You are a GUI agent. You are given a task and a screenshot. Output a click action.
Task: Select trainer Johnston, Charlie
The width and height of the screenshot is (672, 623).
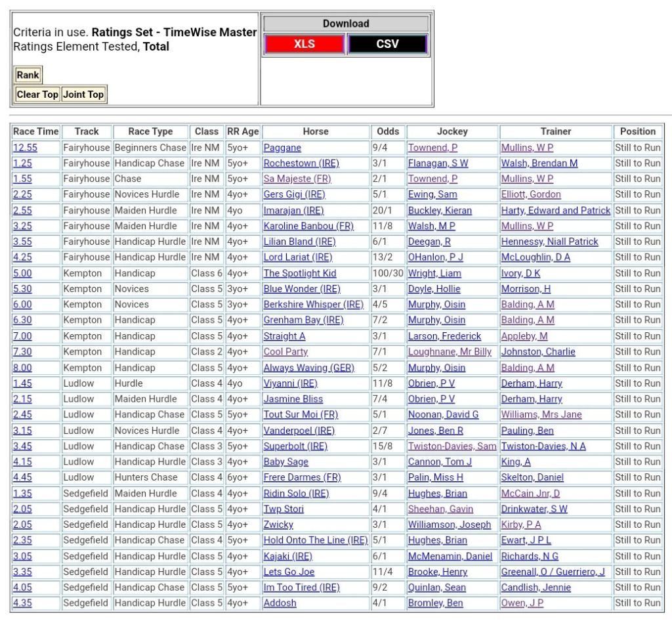click(537, 352)
